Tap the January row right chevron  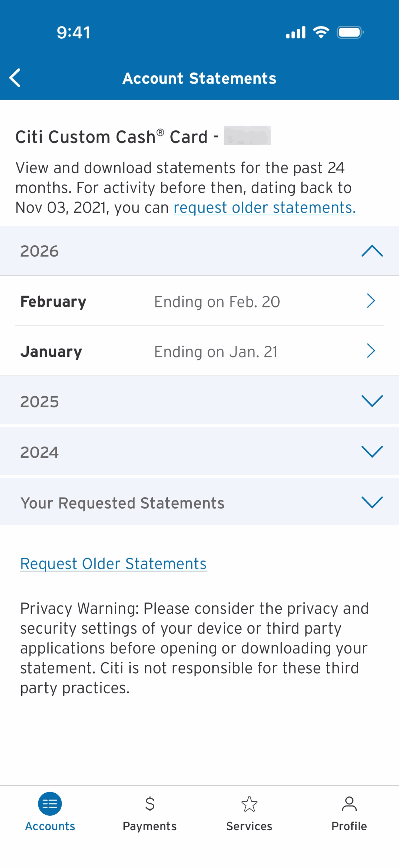click(371, 351)
